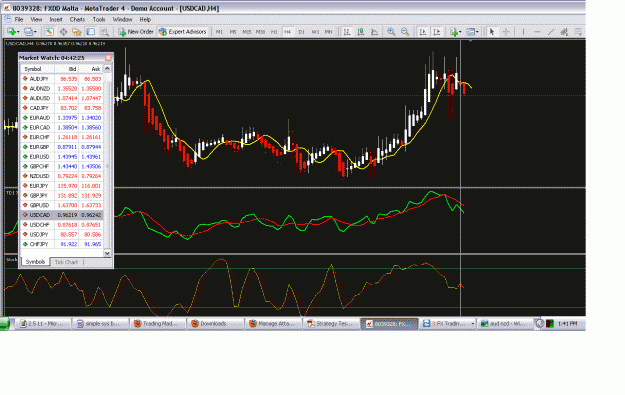Viewport: 625px width, 395px height.
Task: Open the Downloads taskbar button
Action: (214, 324)
